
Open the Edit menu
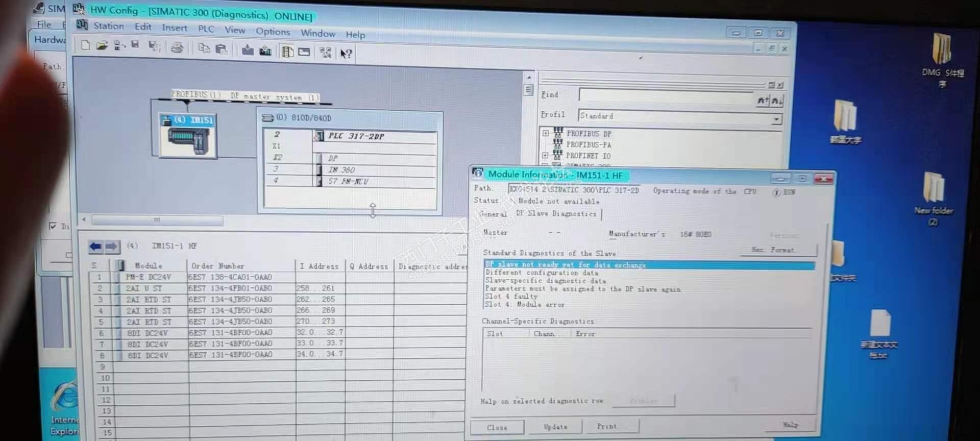143,27
